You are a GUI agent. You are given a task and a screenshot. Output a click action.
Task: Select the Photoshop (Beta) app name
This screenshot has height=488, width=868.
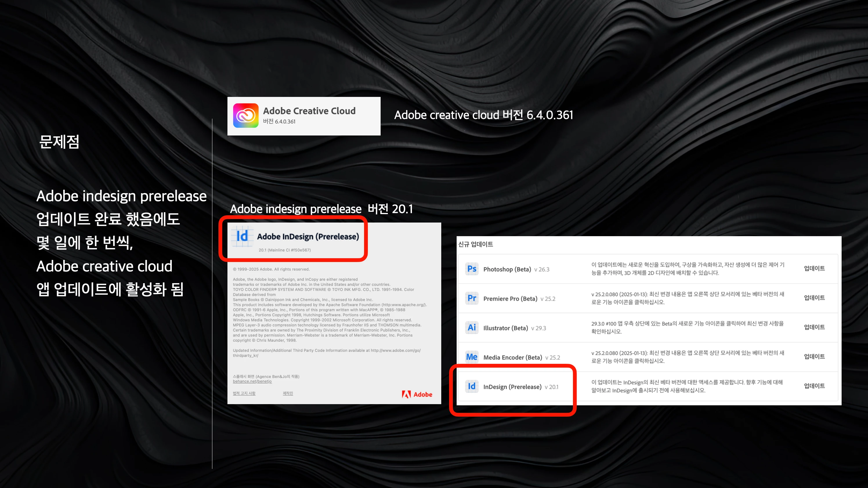pyautogui.click(x=507, y=269)
